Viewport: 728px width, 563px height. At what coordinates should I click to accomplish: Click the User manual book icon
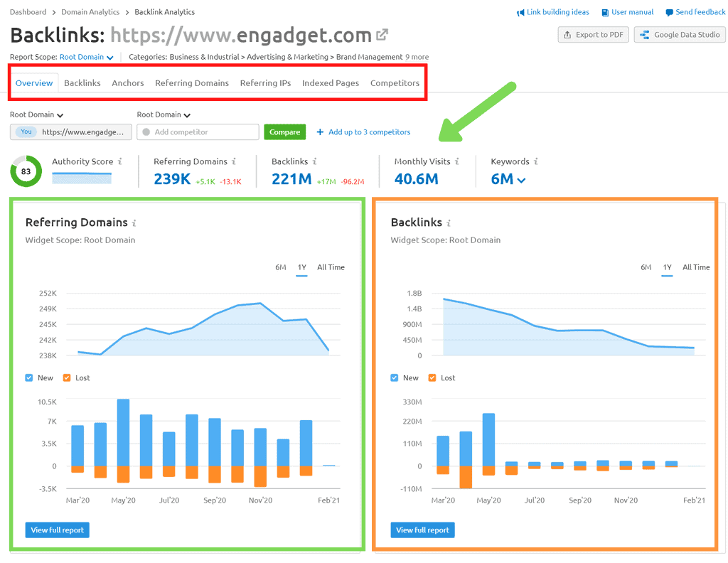click(x=605, y=13)
